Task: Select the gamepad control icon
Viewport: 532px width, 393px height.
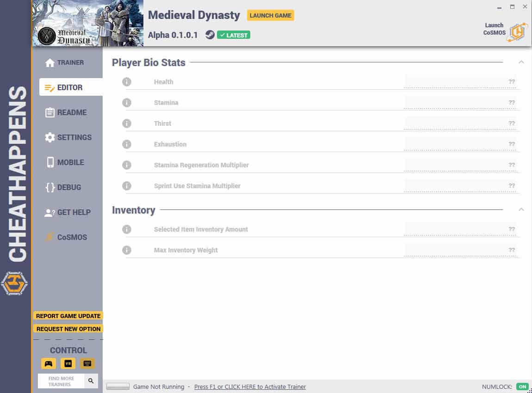Action: [x=49, y=363]
